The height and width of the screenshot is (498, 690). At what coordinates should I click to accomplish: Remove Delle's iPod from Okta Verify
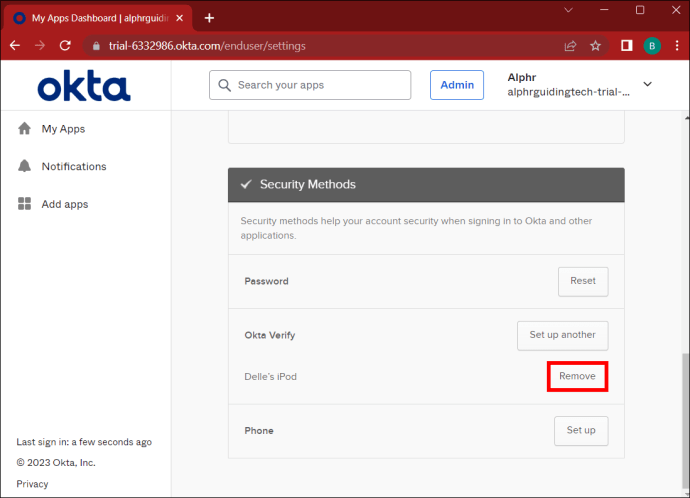click(x=577, y=376)
